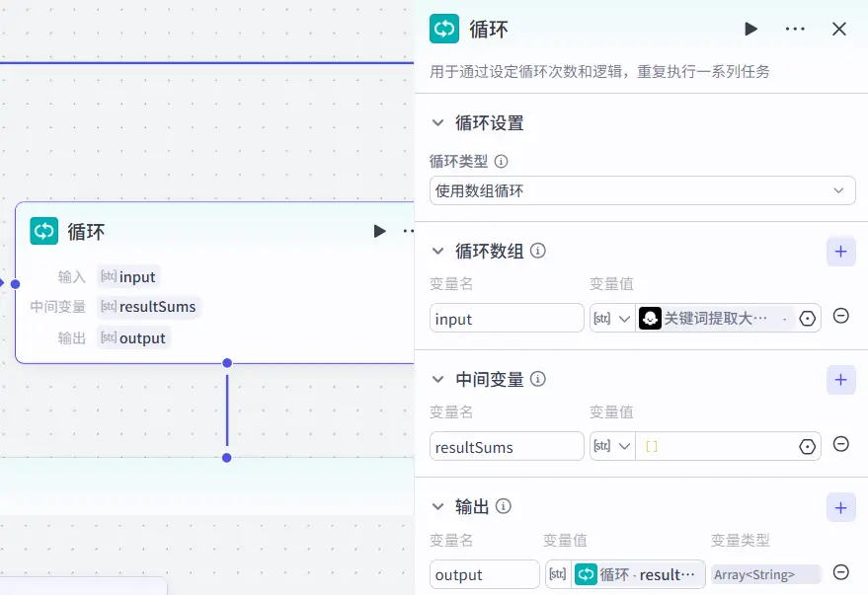868x595 pixels.
Task: Collapse the 循环设置 section
Action: (438, 123)
